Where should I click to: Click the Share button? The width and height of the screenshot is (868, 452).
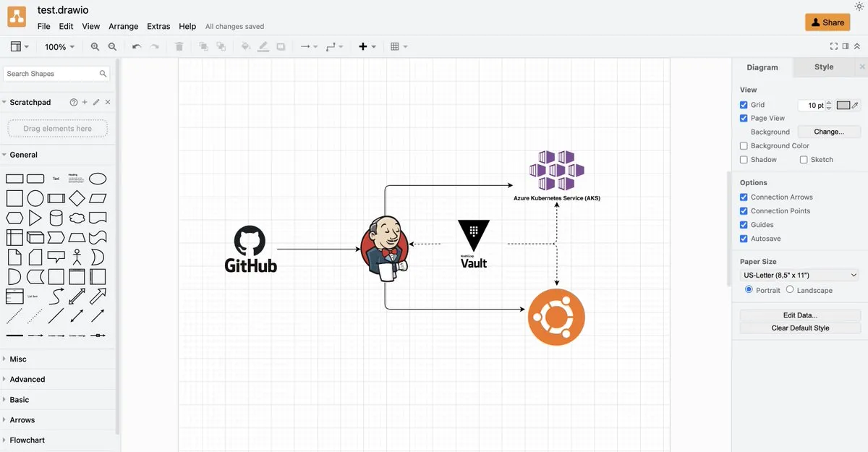pos(827,22)
